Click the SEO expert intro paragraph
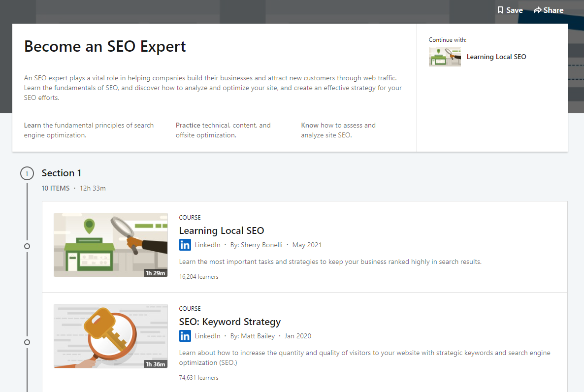Viewport: 584px width, 392px height. click(x=213, y=88)
